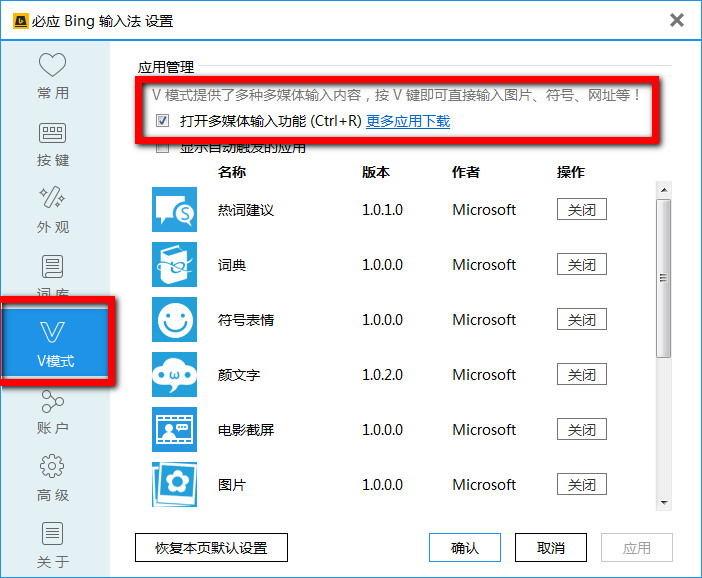702x578 pixels.
Task: Open the 关于 about section
Action: coord(53,545)
